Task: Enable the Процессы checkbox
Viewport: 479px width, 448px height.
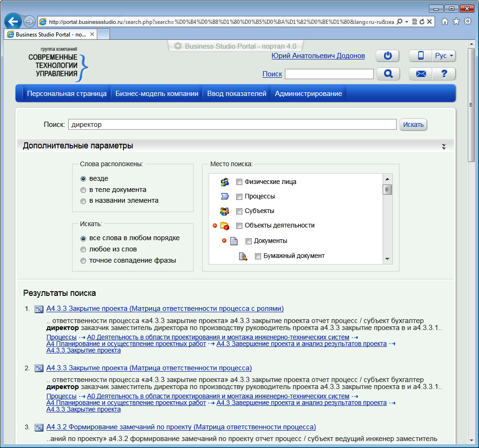Action: [239, 197]
